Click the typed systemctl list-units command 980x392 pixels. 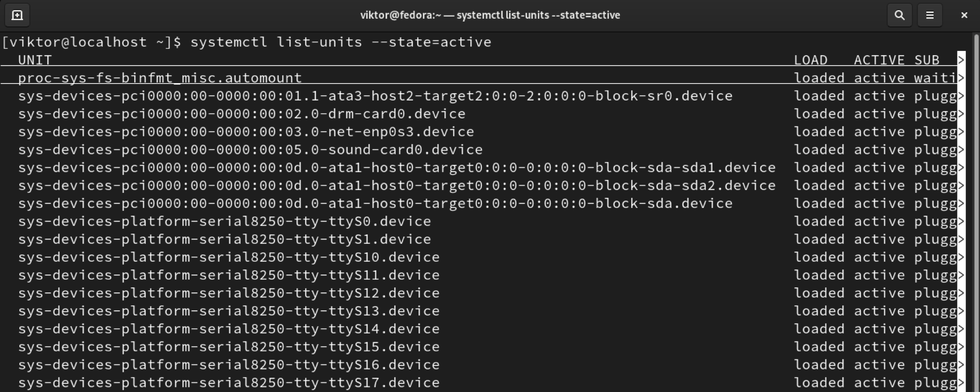[x=340, y=42]
